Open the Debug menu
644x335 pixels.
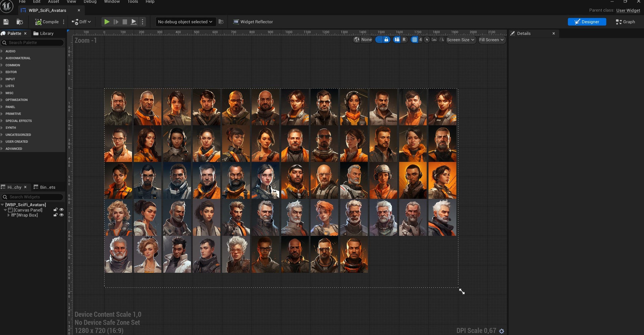pos(90,2)
